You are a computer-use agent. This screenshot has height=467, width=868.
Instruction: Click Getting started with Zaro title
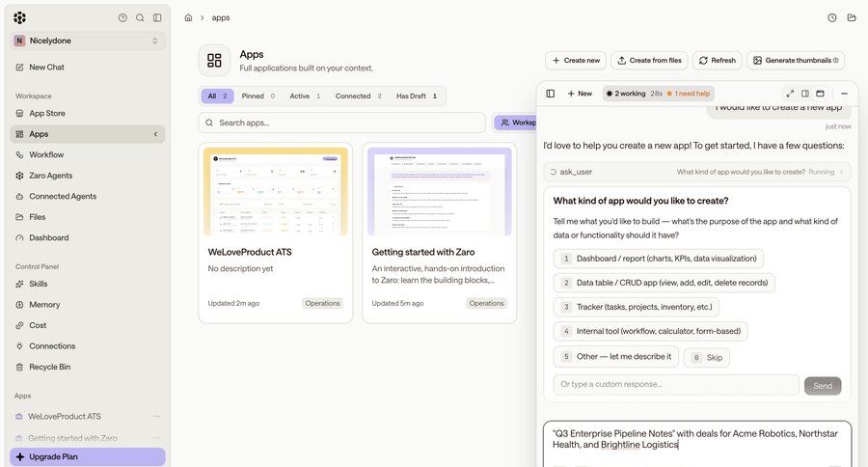(x=423, y=252)
